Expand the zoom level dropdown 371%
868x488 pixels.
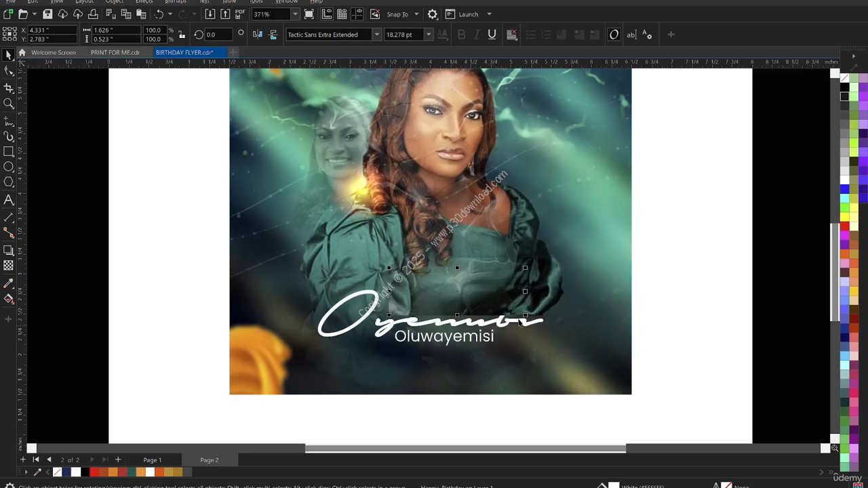point(295,14)
